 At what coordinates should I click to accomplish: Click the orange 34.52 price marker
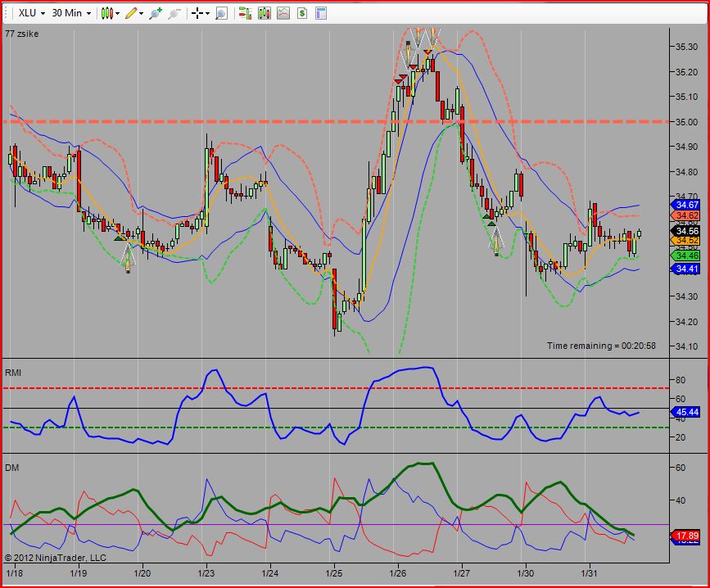coord(685,241)
